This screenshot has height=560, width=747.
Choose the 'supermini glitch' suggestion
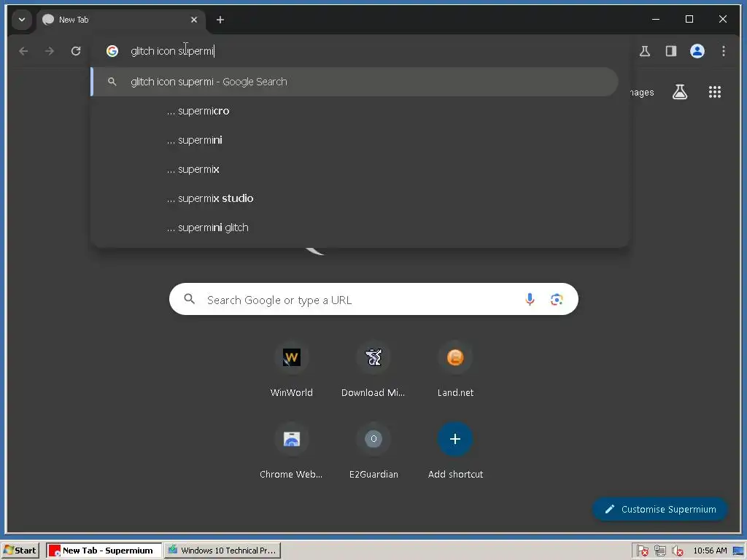tap(355, 227)
